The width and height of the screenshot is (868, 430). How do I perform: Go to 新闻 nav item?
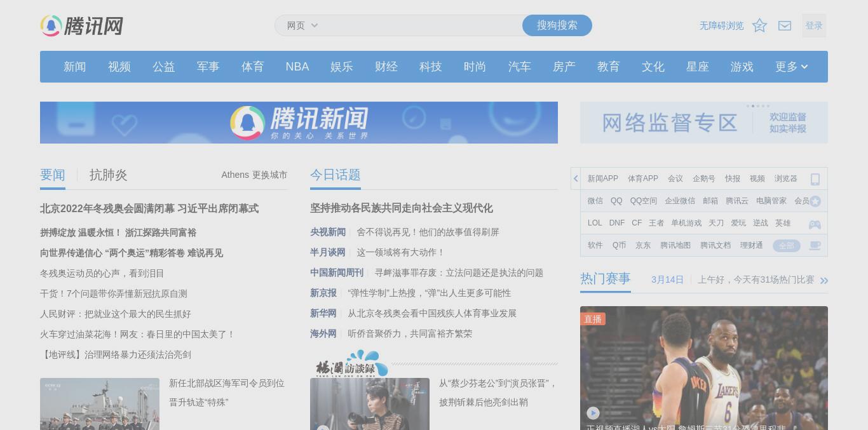[75, 67]
